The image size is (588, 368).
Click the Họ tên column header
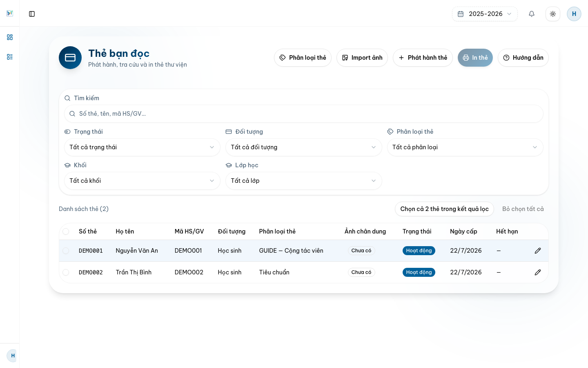(x=125, y=231)
